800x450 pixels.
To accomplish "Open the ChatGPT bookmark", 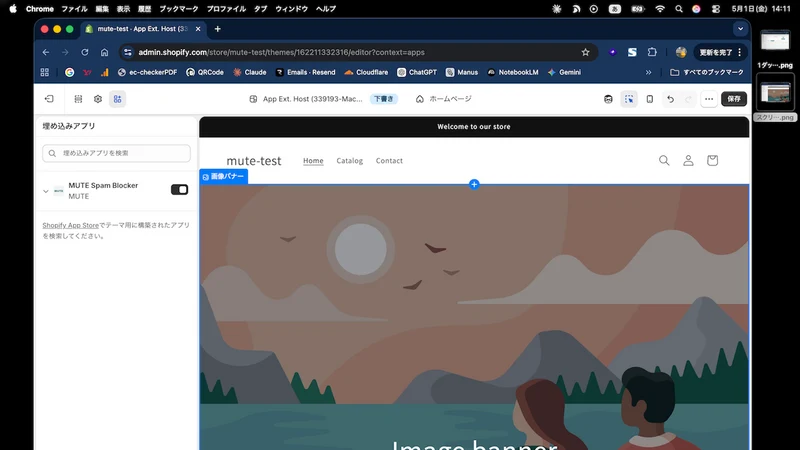I will point(417,72).
